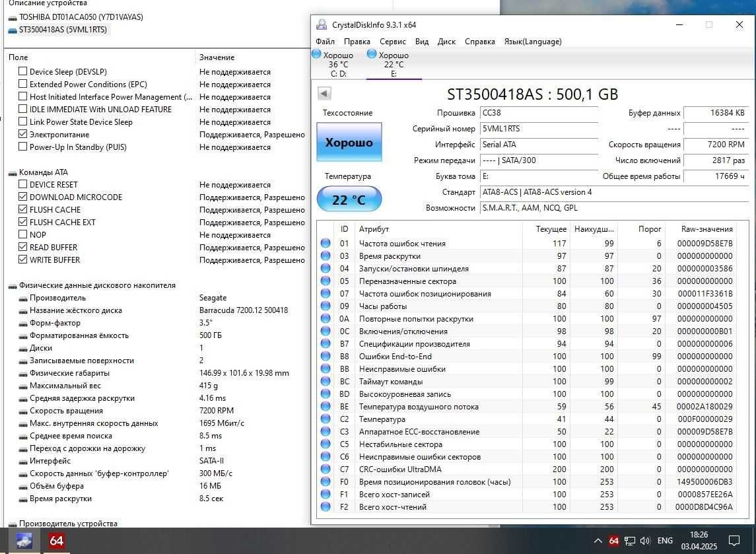Click drive icon next to Производитель row
The image size is (756, 554).
(22, 298)
